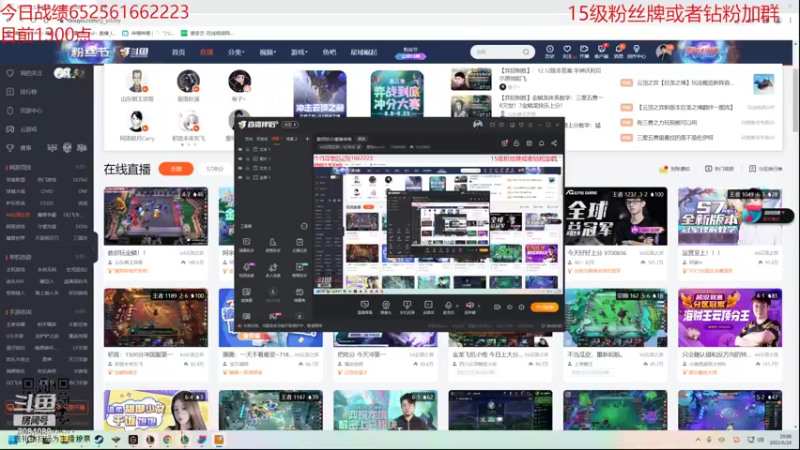
Task: Open the 全球总冠军 stream thumbnail
Action: [x=615, y=216]
